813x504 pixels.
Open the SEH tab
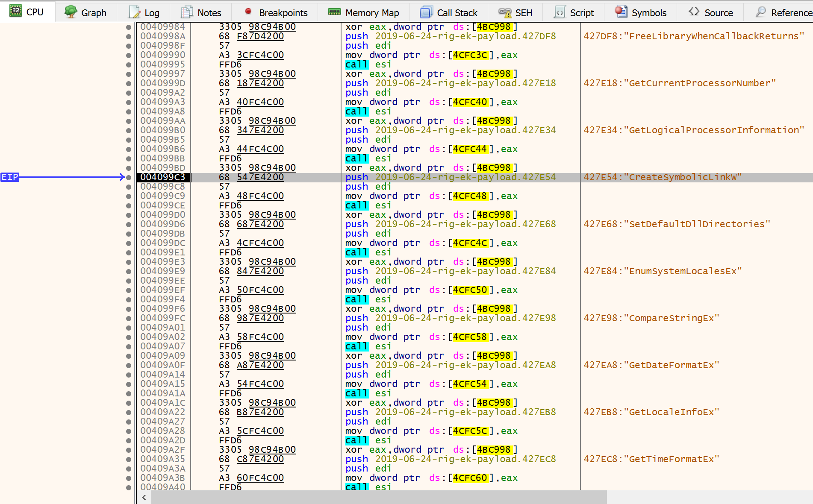point(515,12)
